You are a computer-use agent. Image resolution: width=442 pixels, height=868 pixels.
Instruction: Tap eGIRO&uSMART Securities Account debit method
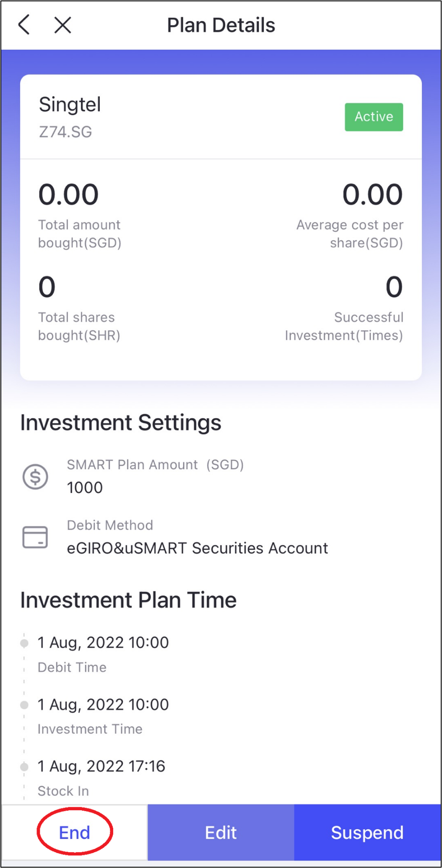click(x=198, y=548)
